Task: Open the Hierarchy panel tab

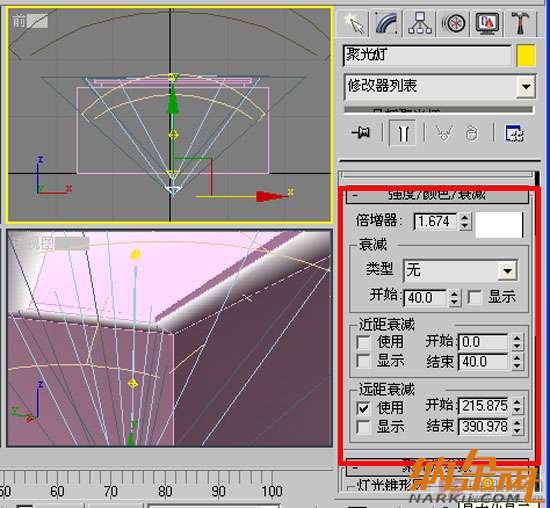Action: click(420, 23)
